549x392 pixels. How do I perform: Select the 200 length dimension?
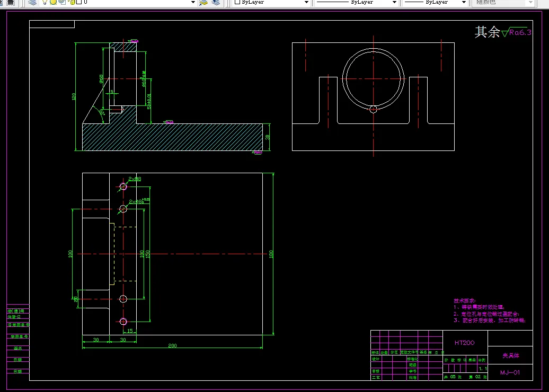(172, 345)
